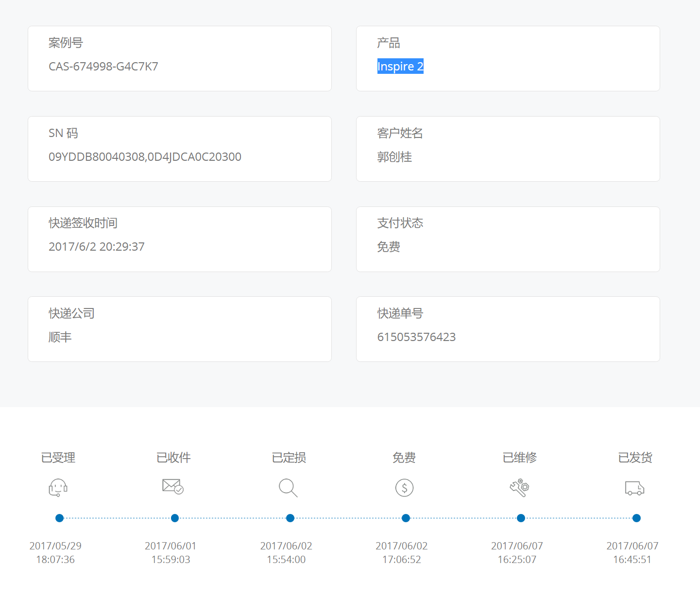Viewport: 700px width, 598px height.
Task: Select the timeline dot above 16:25:07
Action: tap(521, 518)
